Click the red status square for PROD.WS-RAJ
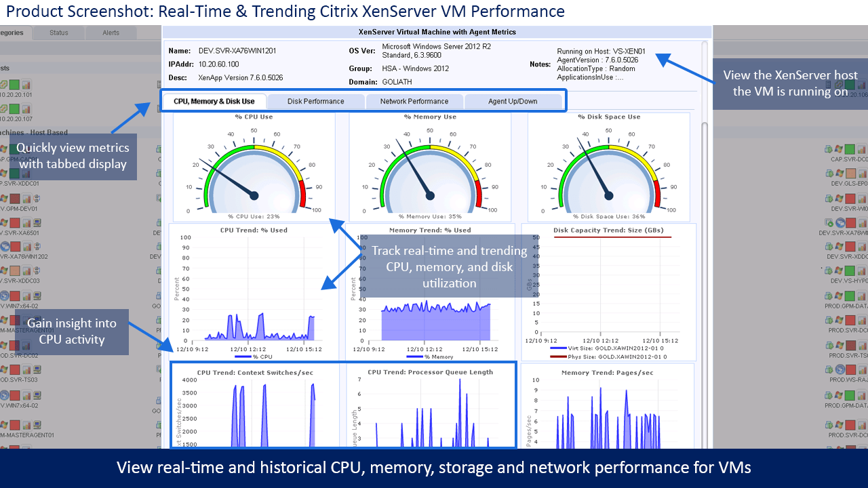 (850, 369)
